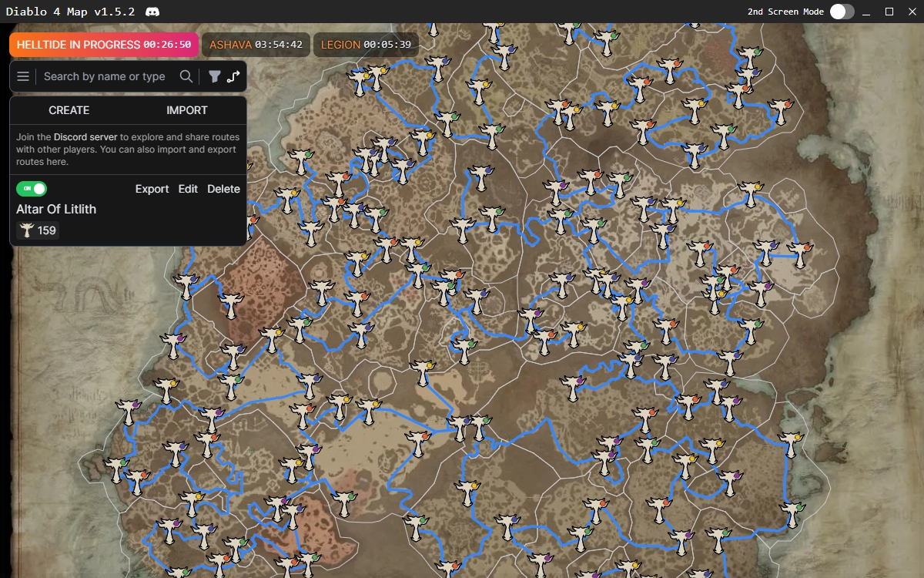Open the funnel filter icon
Image resolution: width=924 pixels, height=578 pixels.
tap(215, 76)
